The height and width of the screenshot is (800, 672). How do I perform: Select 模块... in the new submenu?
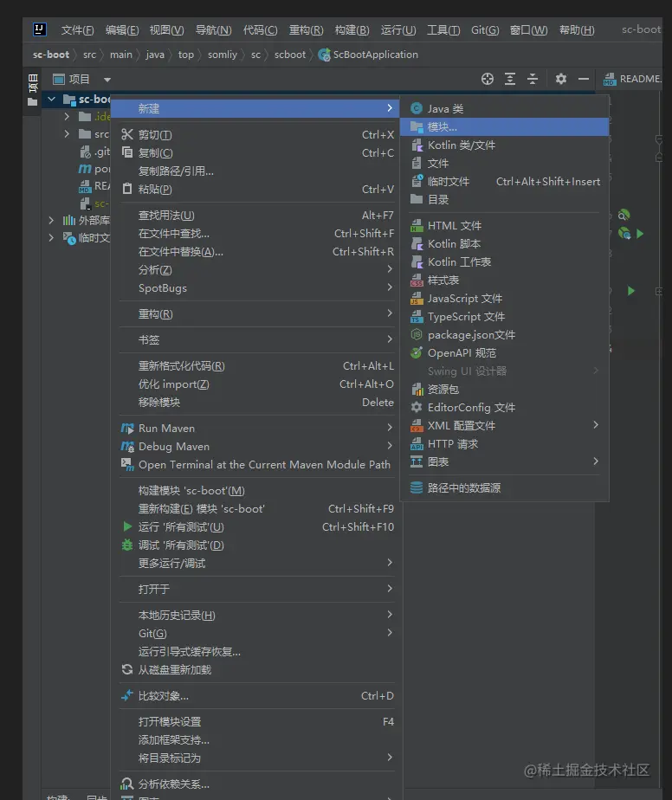504,126
